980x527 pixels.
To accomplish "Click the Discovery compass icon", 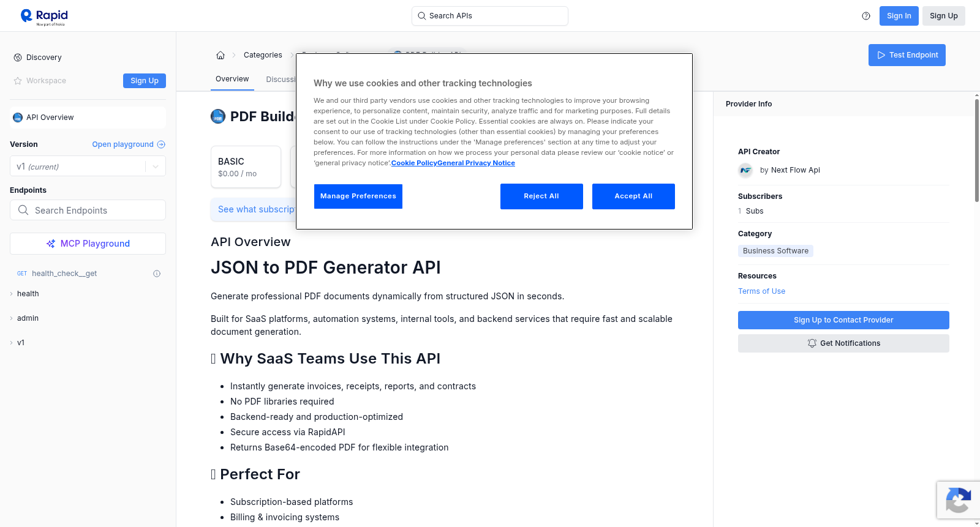I will click(18, 58).
